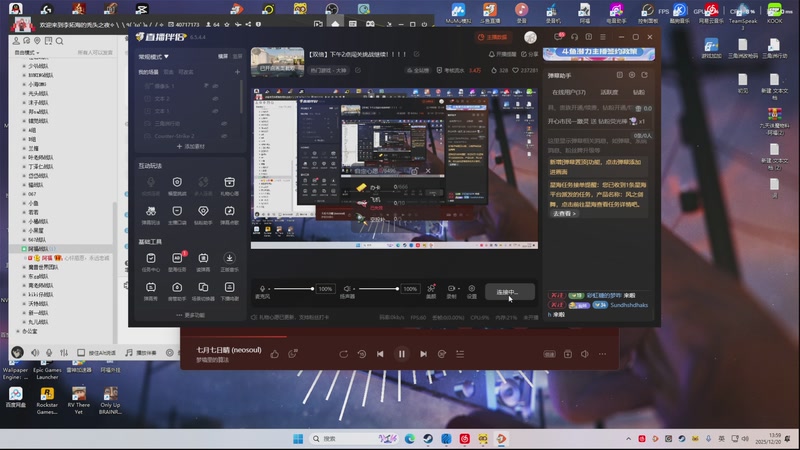Screen dimensions: 800x450
Task: Toggle visibility eye for 文本 2 source
Action: (x=215, y=98)
